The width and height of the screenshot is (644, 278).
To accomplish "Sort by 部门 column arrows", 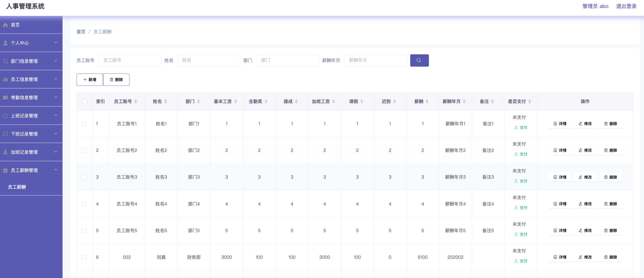I will (x=198, y=101).
